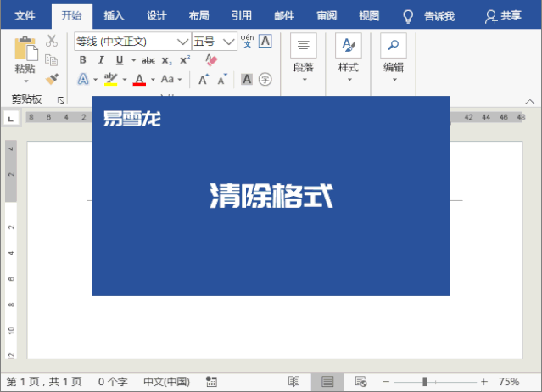Expand the underline style dropdown arrow
The height and width of the screenshot is (392, 542).
tap(133, 60)
